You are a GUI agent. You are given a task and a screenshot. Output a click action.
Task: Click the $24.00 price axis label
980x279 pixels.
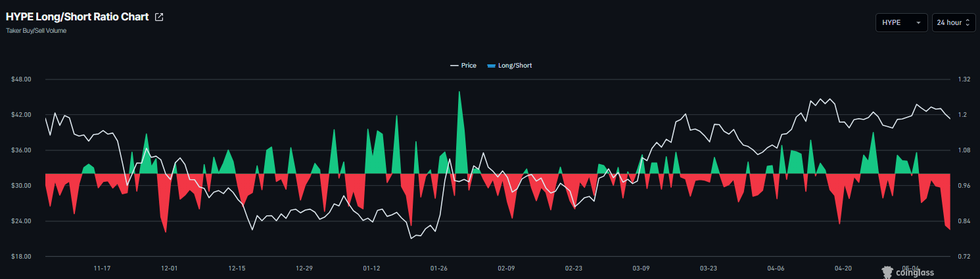[21, 221]
